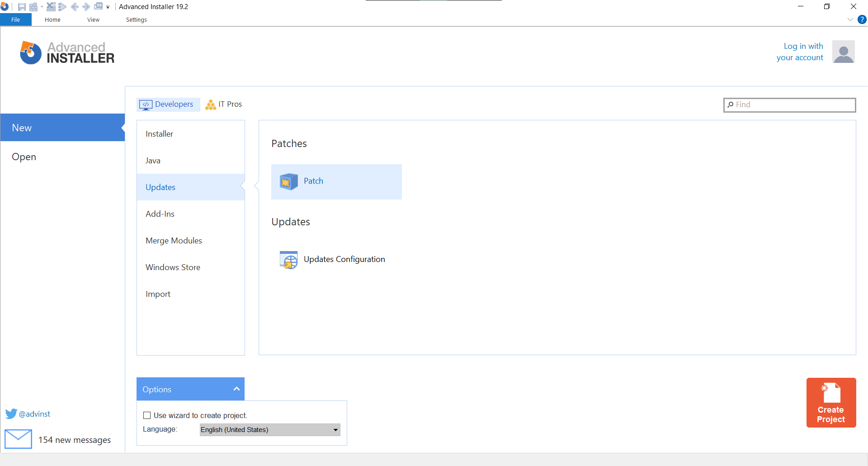868x466 pixels.
Task: Switch to the IT Pros tab
Action: (224, 104)
